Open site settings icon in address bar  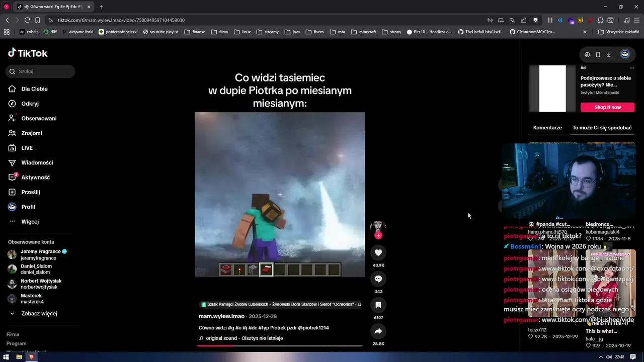coord(50,20)
